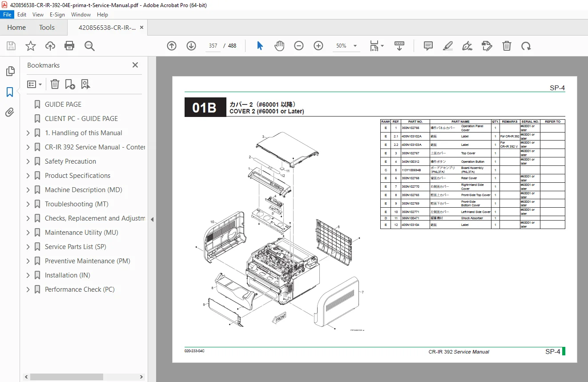
Task: Close the 420856538-CR-IR document tab
Action: [x=141, y=28]
